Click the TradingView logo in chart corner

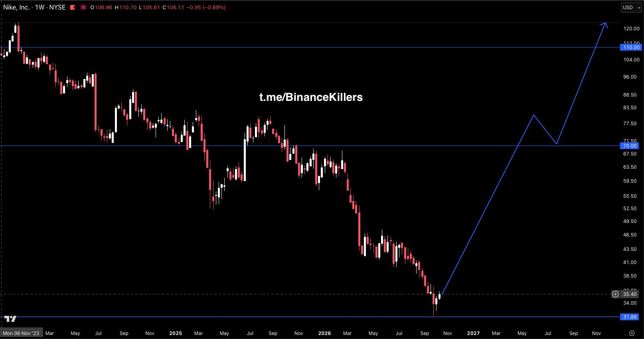(10, 318)
